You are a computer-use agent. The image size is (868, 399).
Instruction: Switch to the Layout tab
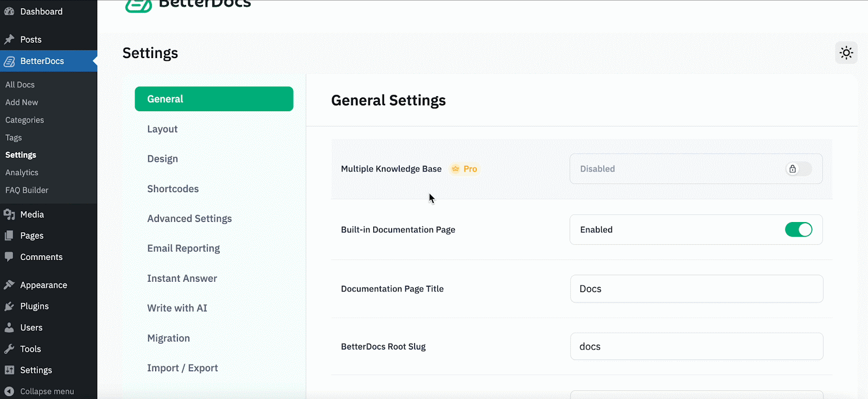pyautogui.click(x=162, y=129)
